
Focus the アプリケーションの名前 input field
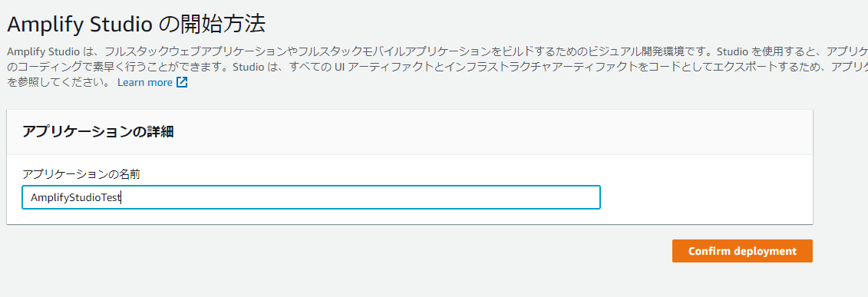click(x=311, y=197)
